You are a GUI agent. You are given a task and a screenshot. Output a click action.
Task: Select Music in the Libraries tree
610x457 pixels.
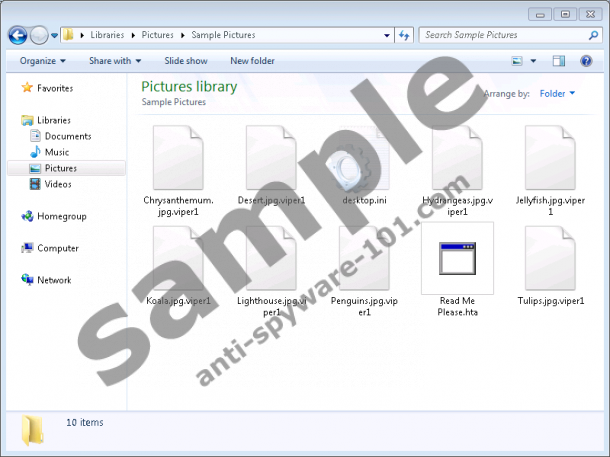click(x=56, y=152)
